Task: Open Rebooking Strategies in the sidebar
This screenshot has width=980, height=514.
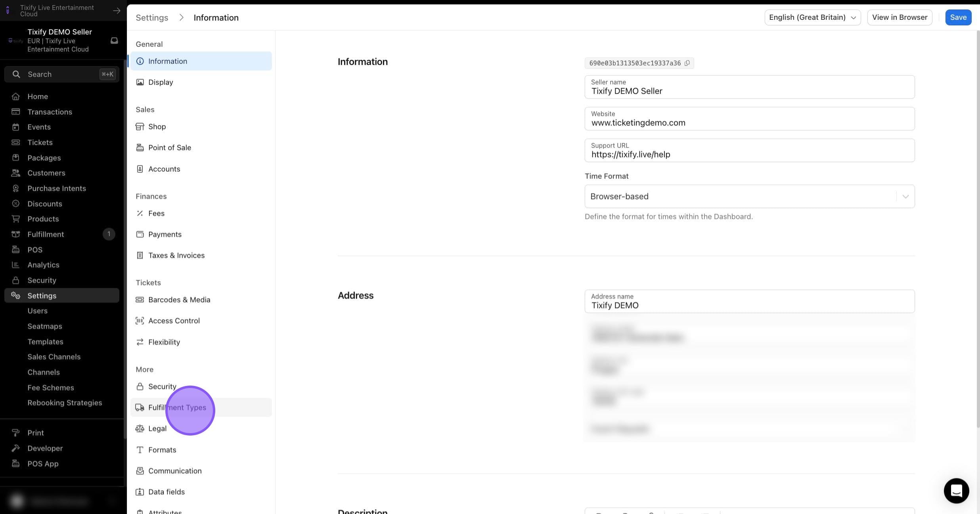Action: pos(65,403)
